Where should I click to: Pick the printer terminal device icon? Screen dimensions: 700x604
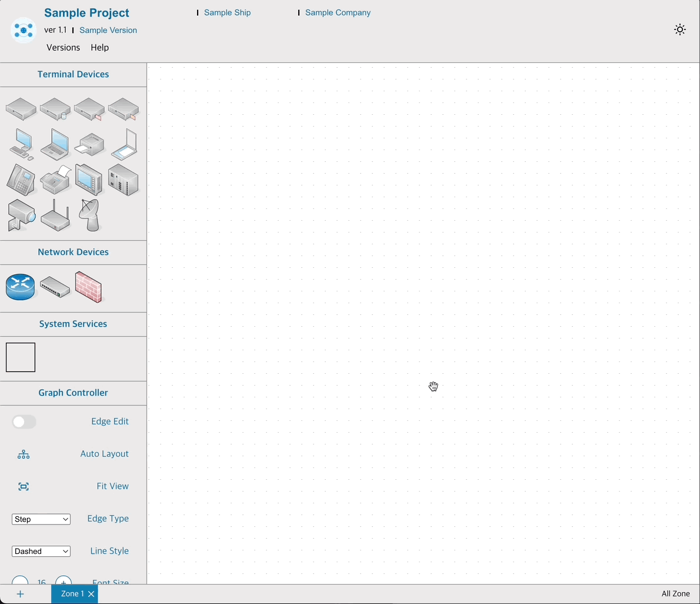[x=89, y=144]
